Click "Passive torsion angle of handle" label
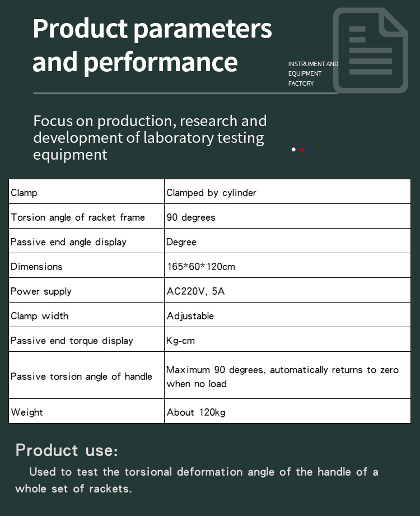The image size is (420, 516). pyautogui.click(x=81, y=376)
